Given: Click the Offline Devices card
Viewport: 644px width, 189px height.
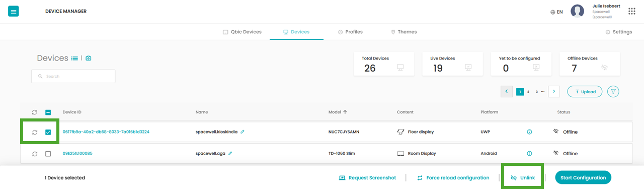Looking at the screenshot, I should click(589, 64).
